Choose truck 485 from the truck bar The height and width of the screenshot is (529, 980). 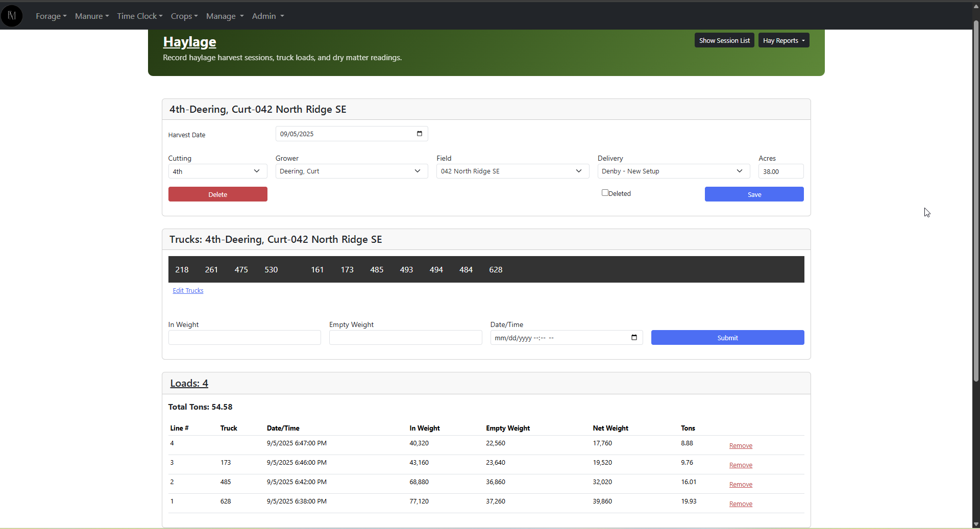click(x=377, y=270)
